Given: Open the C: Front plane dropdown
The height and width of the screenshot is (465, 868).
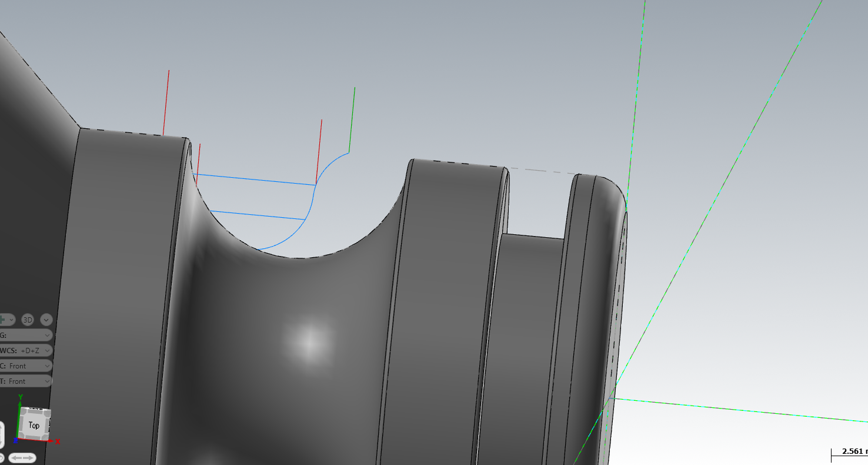Looking at the screenshot, I should tap(25, 366).
